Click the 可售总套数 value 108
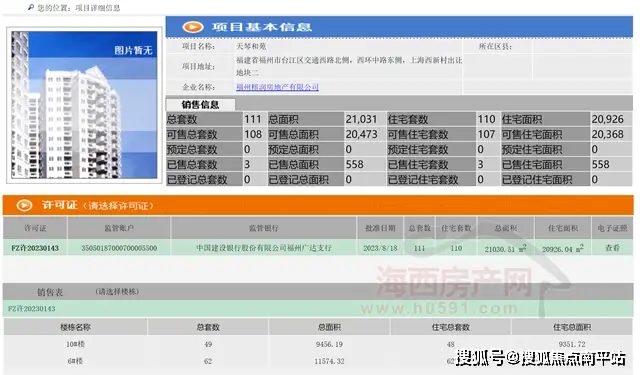Screen dimensions: 640x375 253,134
